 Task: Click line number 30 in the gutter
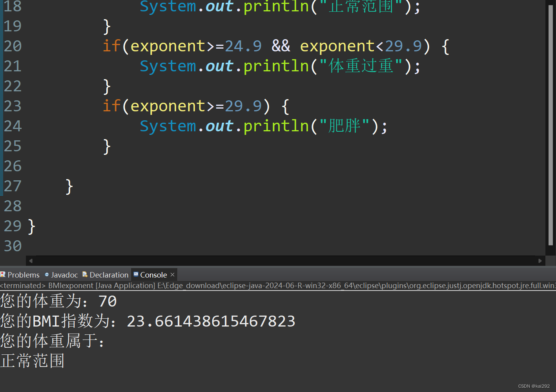coord(13,246)
